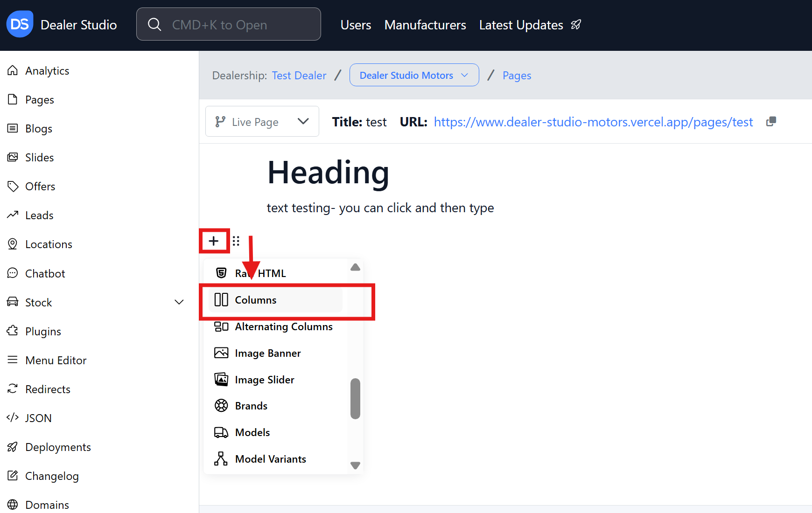Open the page URL link
Screen dimensions: 812x513
pyautogui.click(x=593, y=122)
